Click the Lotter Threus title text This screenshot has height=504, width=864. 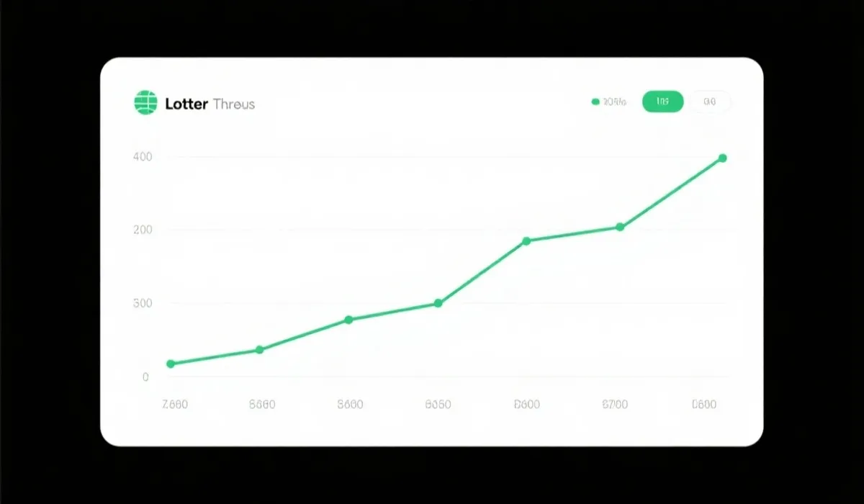(210, 104)
